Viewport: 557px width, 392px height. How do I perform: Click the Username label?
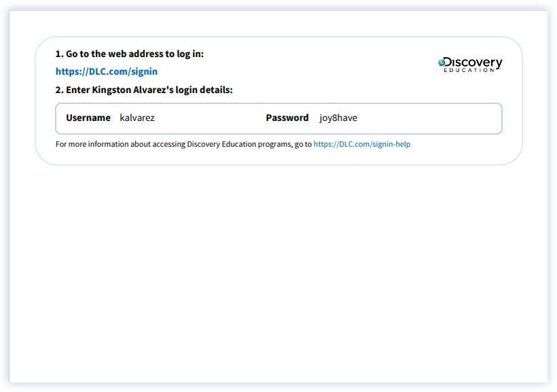[x=88, y=118]
